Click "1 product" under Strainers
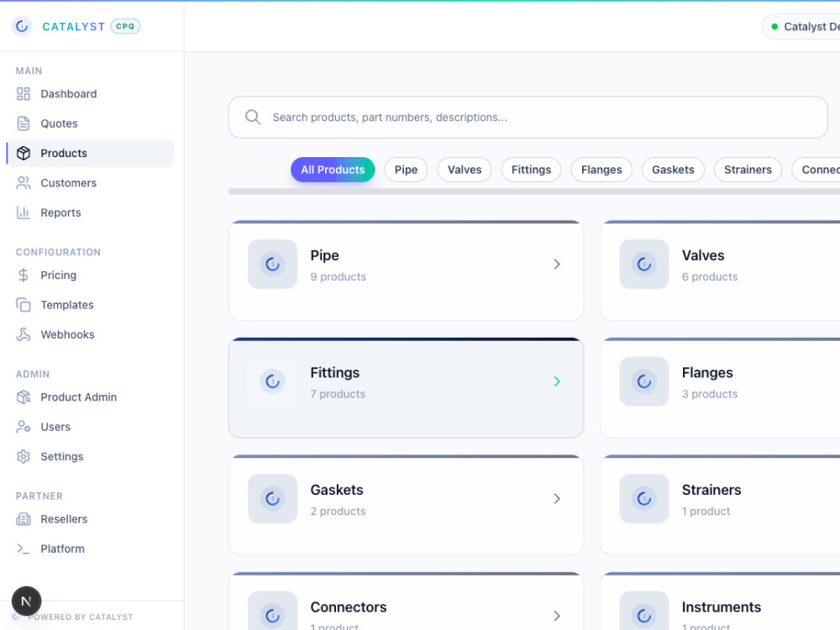The height and width of the screenshot is (630, 840). tap(706, 512)
